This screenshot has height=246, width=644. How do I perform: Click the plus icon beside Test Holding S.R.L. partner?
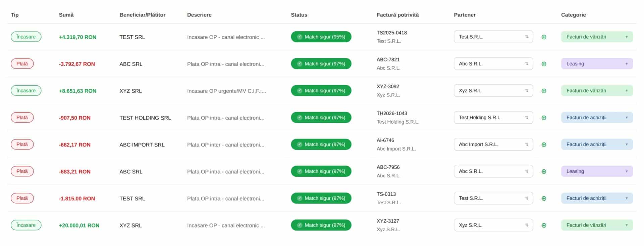coord(544,118)
